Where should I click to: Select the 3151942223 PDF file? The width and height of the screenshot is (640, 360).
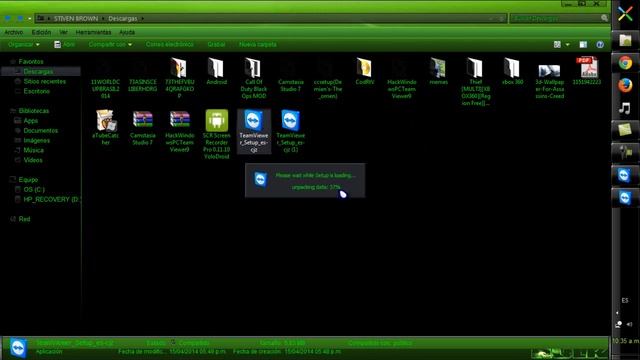click(x=587, y=71)
